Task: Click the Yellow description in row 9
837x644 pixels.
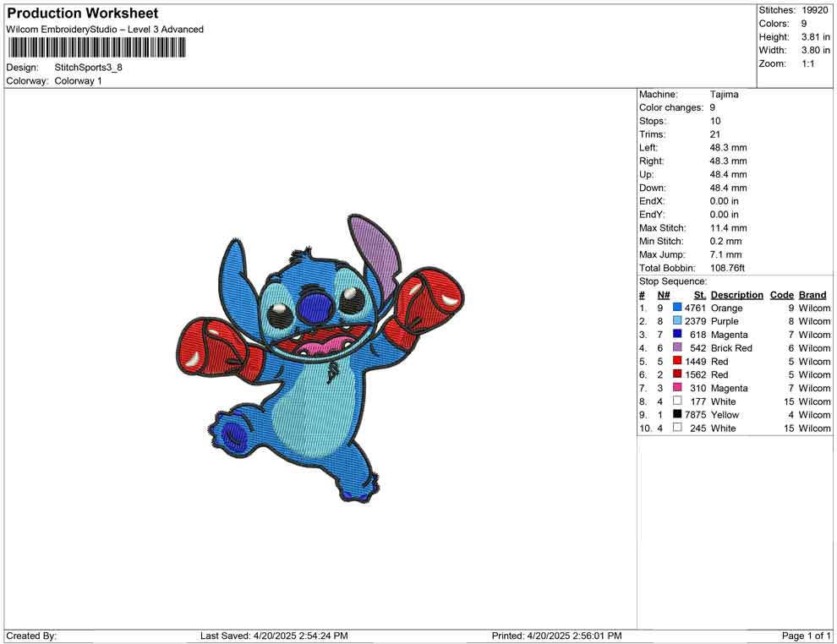Action: click(725, 415)
